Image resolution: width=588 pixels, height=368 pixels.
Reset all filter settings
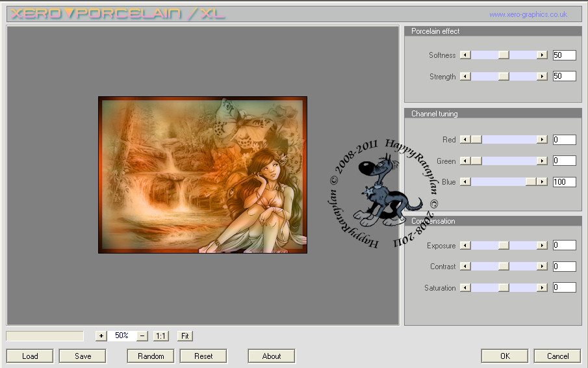(203, 356)
